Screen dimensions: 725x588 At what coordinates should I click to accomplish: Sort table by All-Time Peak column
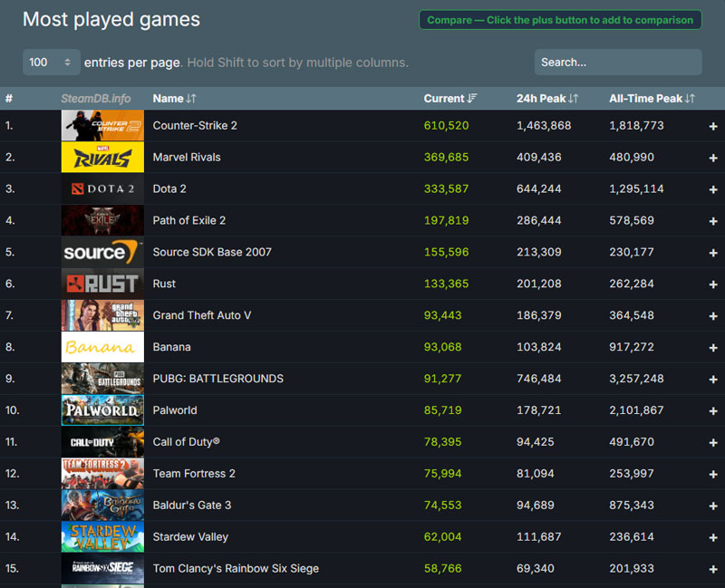652,99
